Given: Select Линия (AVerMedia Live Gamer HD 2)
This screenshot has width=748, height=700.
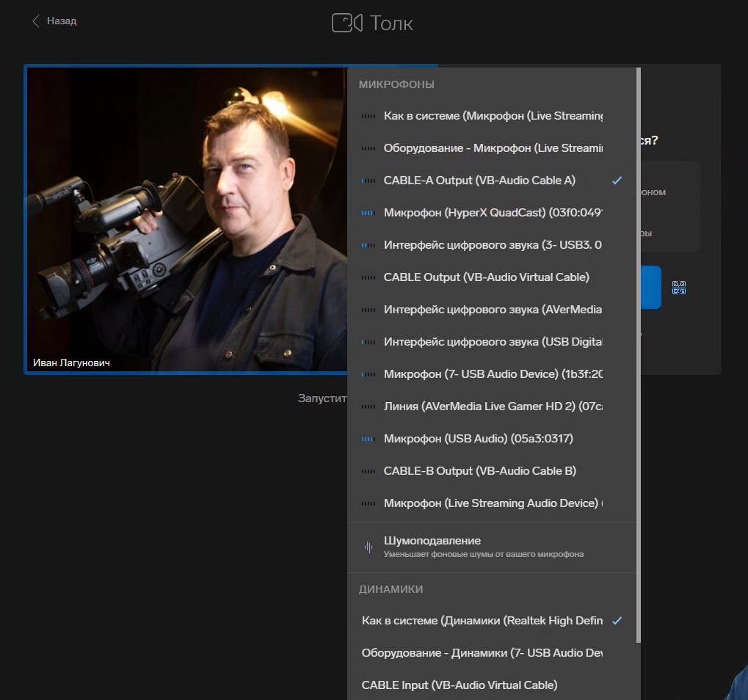Looking at the screenshot, I should click(492, 406).
